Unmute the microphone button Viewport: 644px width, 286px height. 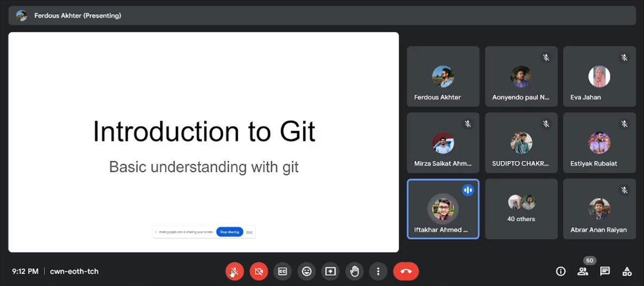click(x=234, y=272)
